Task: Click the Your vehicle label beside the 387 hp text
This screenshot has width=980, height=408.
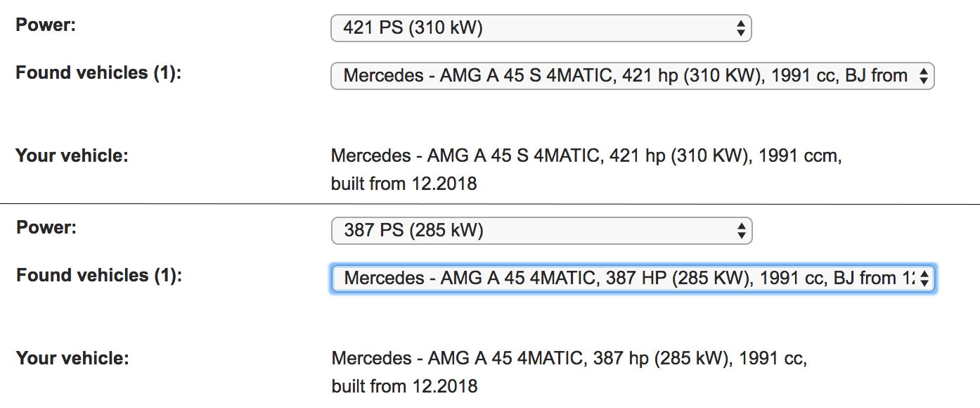Action: click(72, 358)
